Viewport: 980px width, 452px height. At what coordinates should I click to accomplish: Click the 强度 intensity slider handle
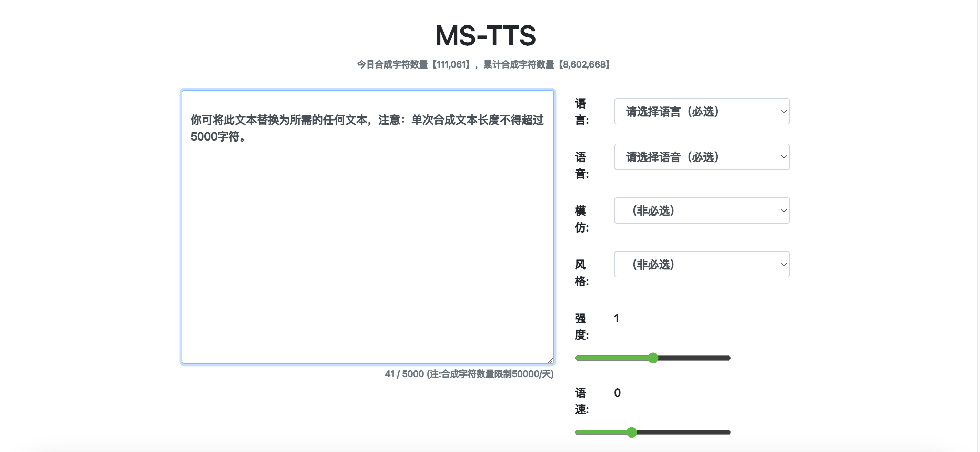coord(653,358)
